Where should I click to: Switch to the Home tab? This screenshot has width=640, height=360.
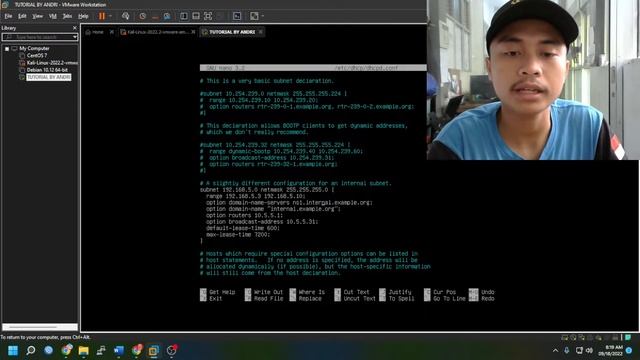[97, 32]
